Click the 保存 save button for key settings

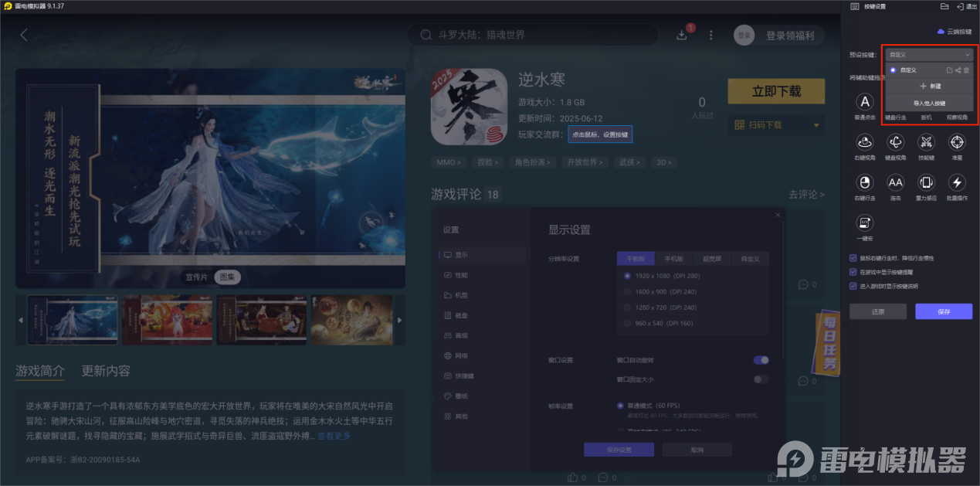943,311
